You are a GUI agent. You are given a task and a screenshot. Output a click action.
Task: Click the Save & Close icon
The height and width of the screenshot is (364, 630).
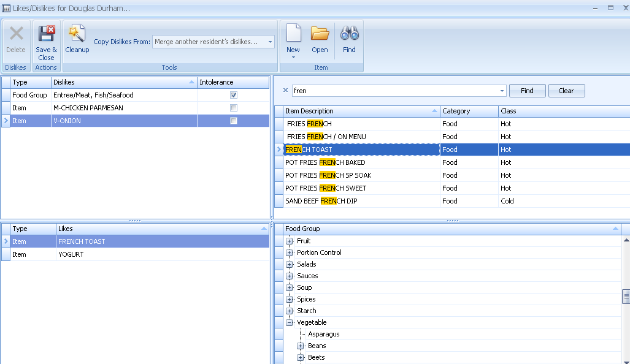(46, 34)
